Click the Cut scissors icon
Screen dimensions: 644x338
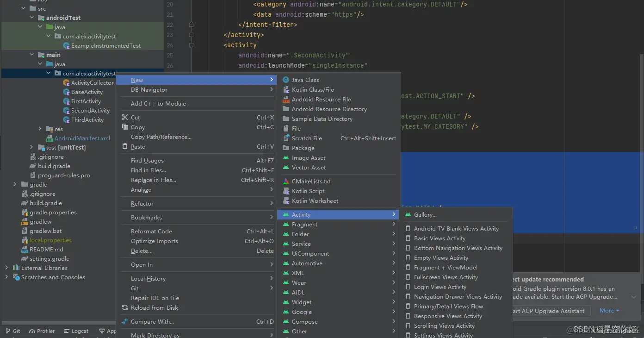(x=125, y=118)
